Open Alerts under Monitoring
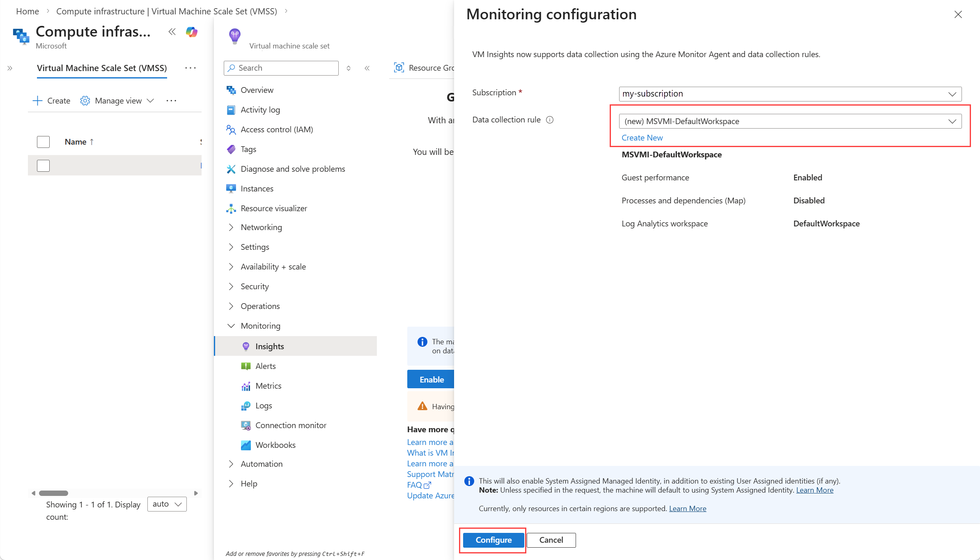980x560 pixels. pyautogui.click(x=265, y=366)
